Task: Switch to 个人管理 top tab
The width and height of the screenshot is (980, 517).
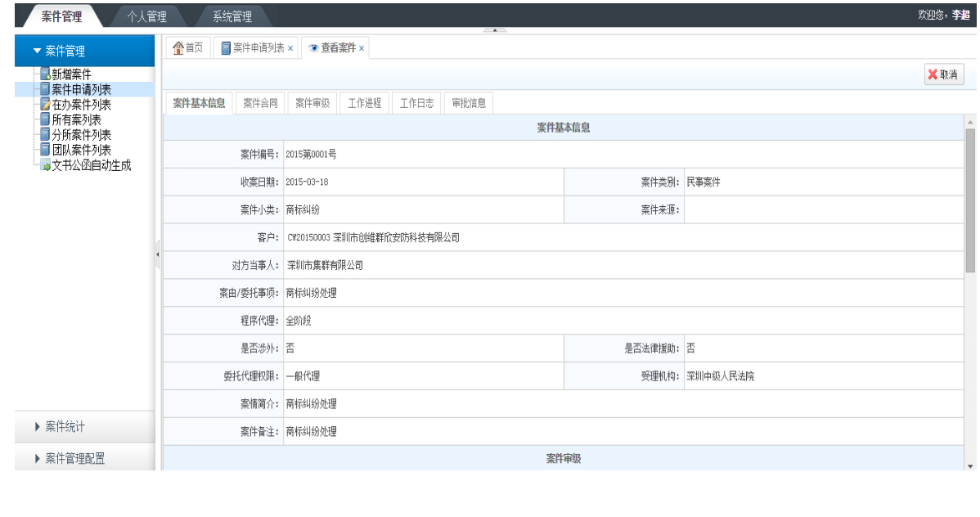Action: point(147,17)
